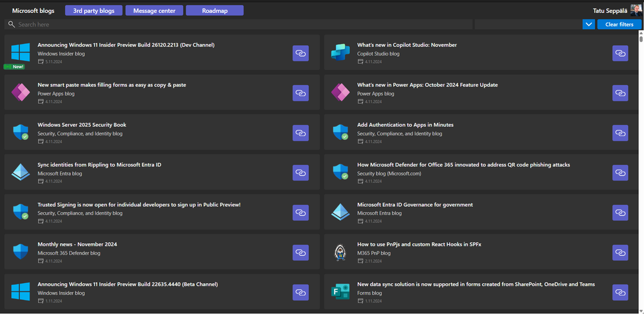The height and width of the screenshot is (314, 644).
Task: Copy link for Windows Server 2025 Security Book
Action: [x=300, y=133]
